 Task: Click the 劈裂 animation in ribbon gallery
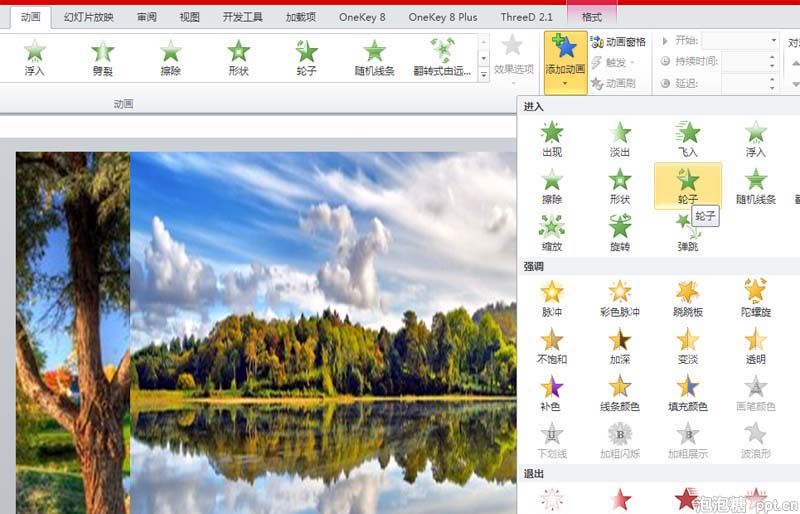pyautogui.click(x=103, y=58)
